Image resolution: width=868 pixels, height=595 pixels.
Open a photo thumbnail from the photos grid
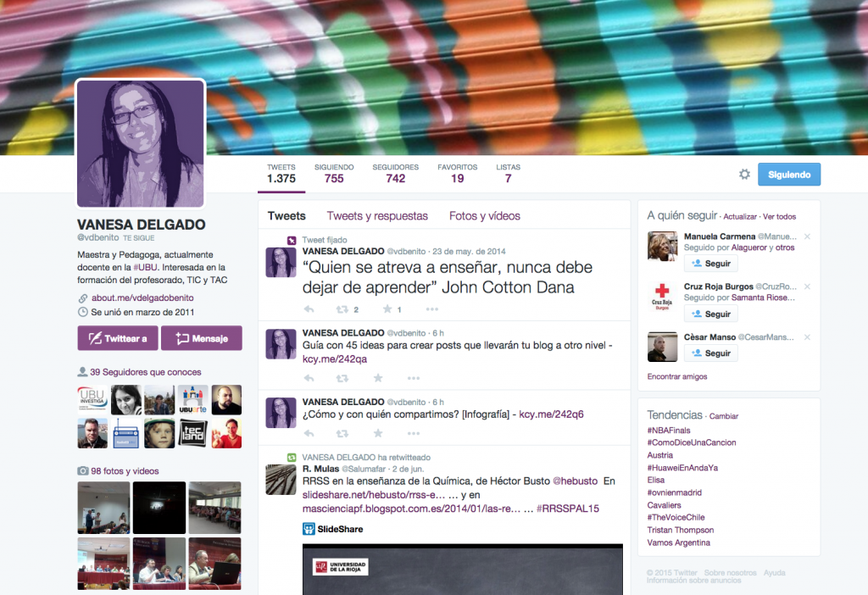(103, 507)
